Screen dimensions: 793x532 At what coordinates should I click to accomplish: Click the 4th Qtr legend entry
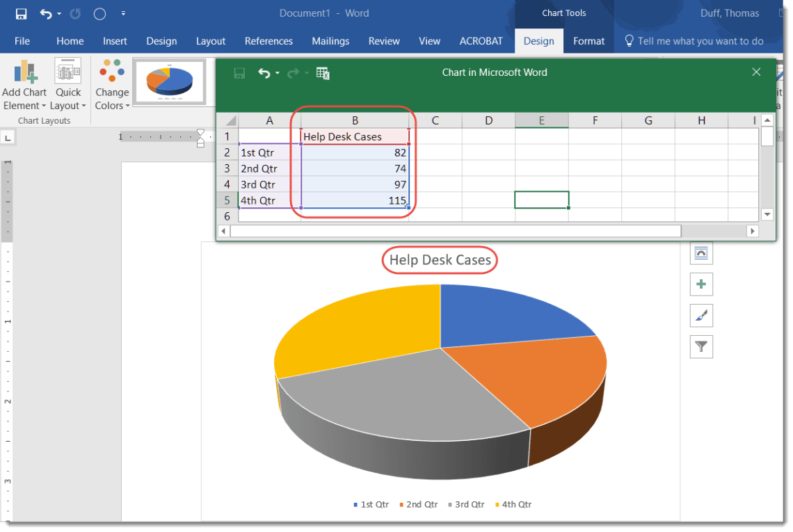513,504
